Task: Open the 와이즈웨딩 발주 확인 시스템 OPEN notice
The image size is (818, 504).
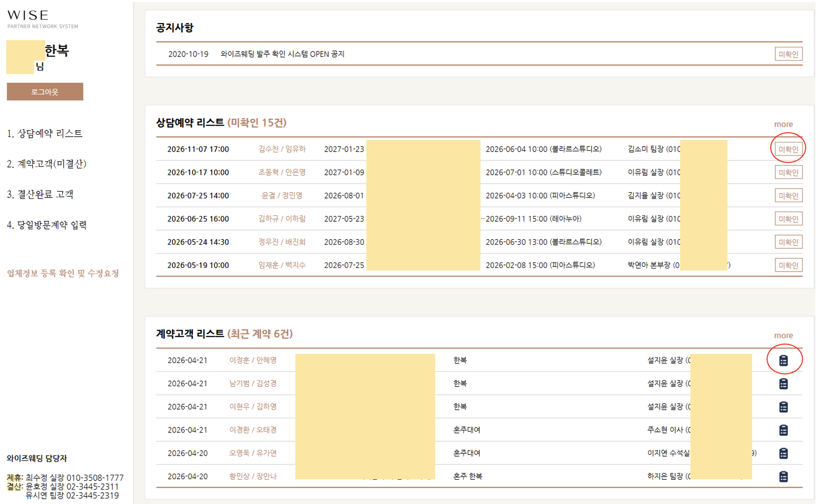Action: coord(282,54)
